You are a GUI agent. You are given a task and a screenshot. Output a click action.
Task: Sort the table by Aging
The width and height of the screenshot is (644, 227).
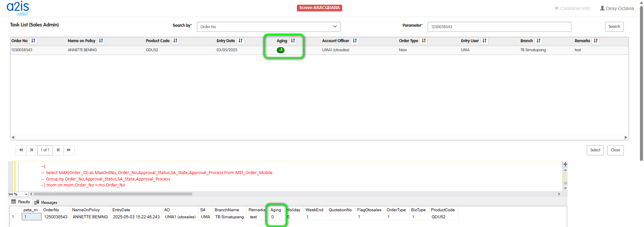coord(293,41)
